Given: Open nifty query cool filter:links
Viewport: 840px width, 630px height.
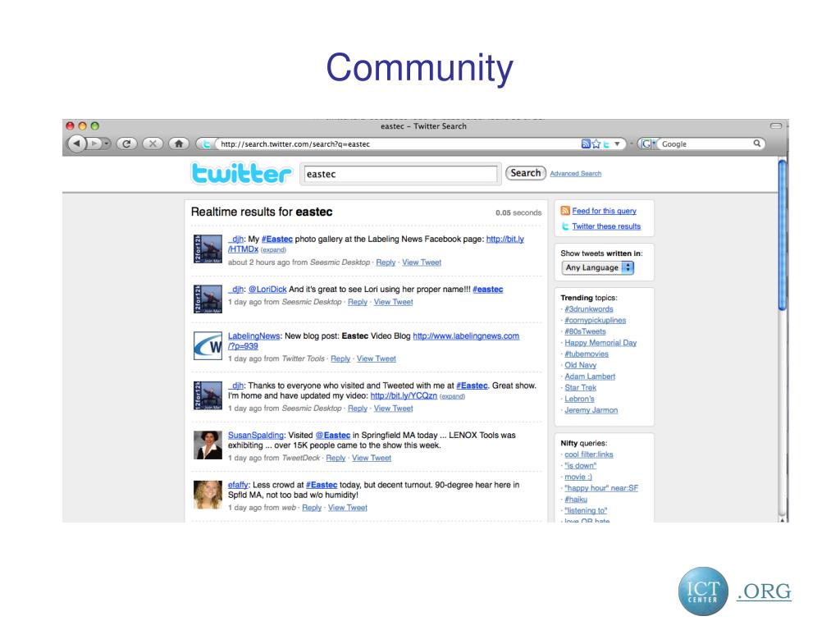Looking at the screenshot, I should tap(589, 454).
